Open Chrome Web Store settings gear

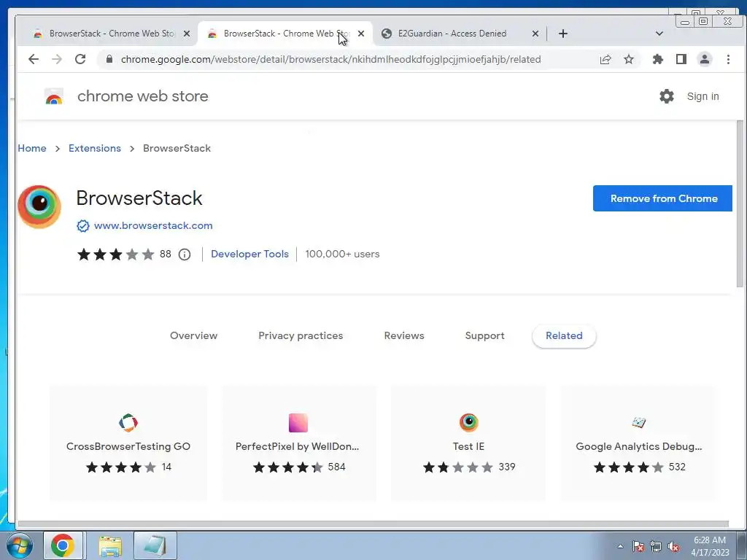click(667, 96)
